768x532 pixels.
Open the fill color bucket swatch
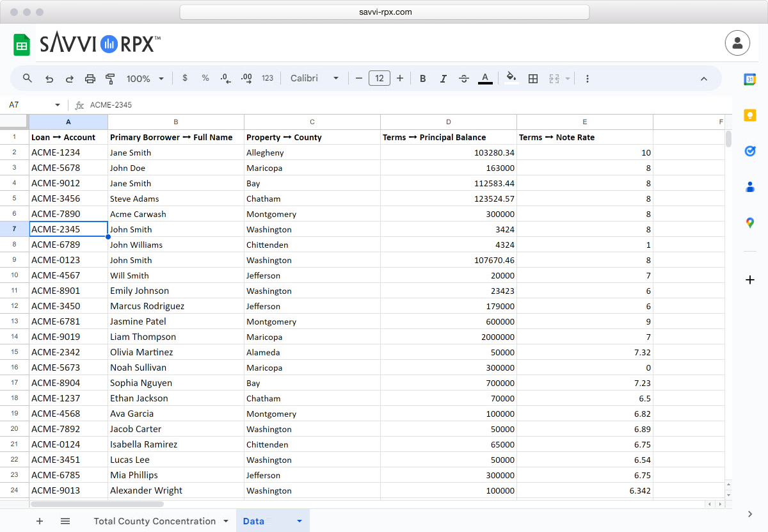point(511,78)
